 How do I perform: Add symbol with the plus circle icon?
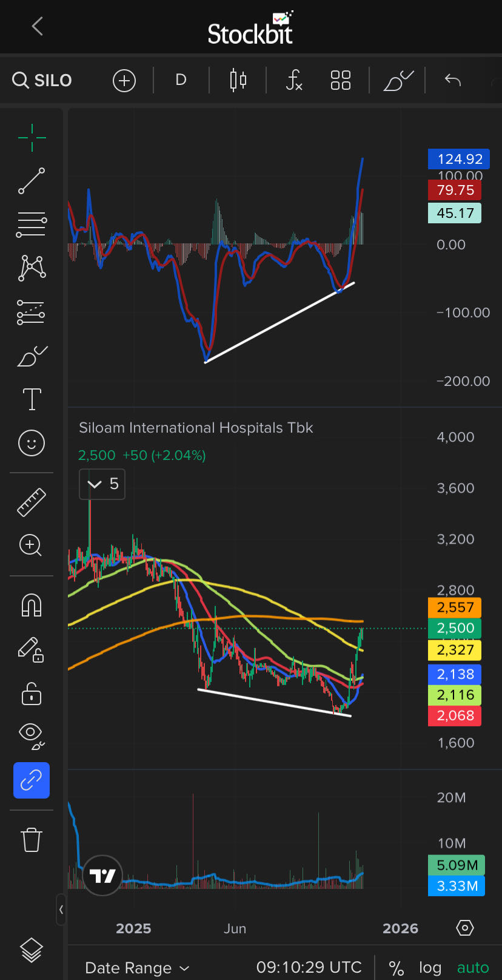point(124,80)
